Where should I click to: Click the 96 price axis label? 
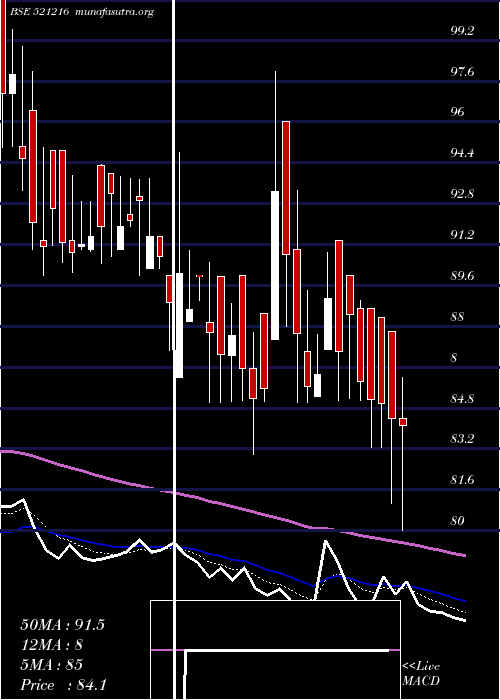458,112
